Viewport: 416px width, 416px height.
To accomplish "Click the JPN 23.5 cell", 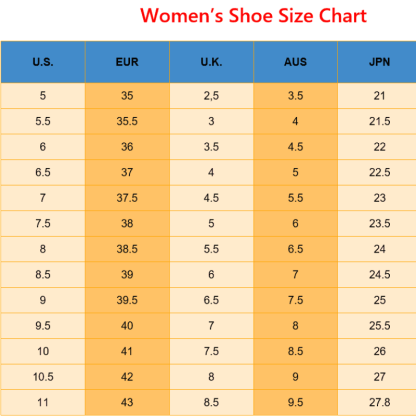I will 377,224.
